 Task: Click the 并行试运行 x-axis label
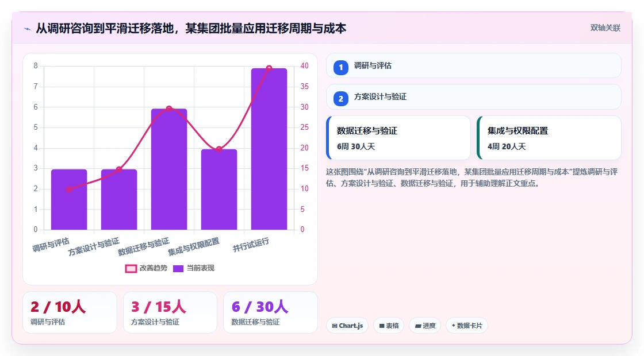click(251, 245)
